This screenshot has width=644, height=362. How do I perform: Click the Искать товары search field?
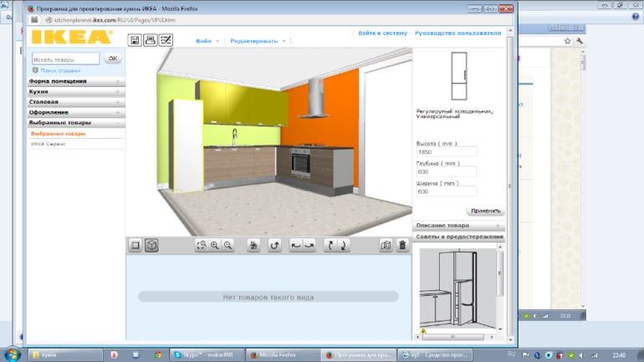(65, 59)
